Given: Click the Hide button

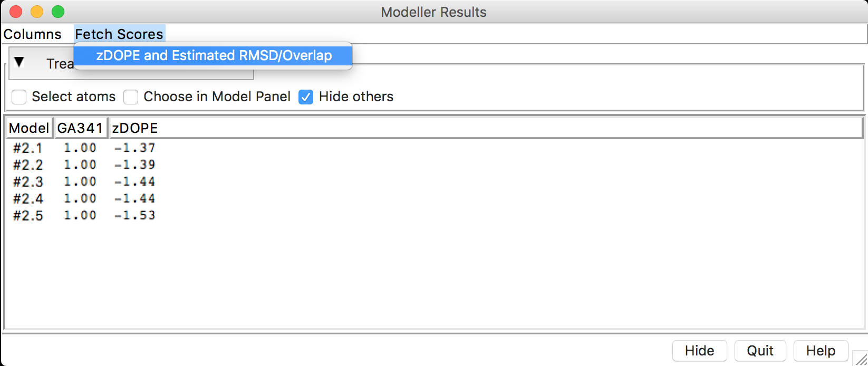Looking at the screenshot, I should [x=699, y=351].
